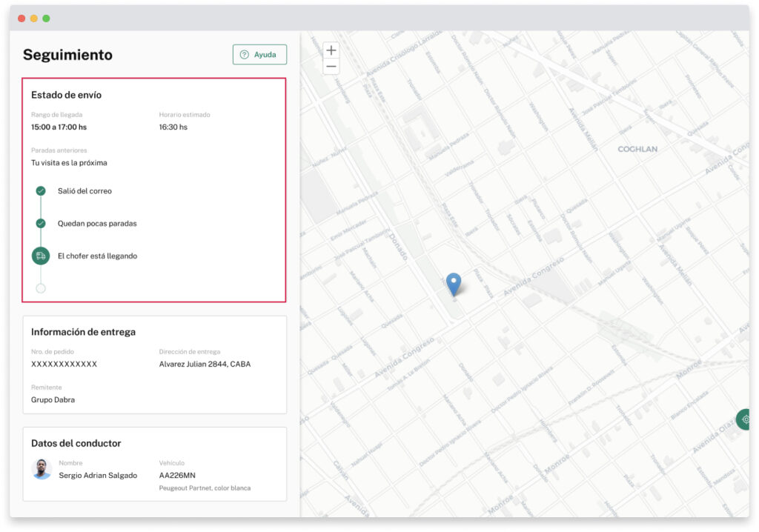
Task: Click the Vehículo label in driver card
Action: click(172, 463)
